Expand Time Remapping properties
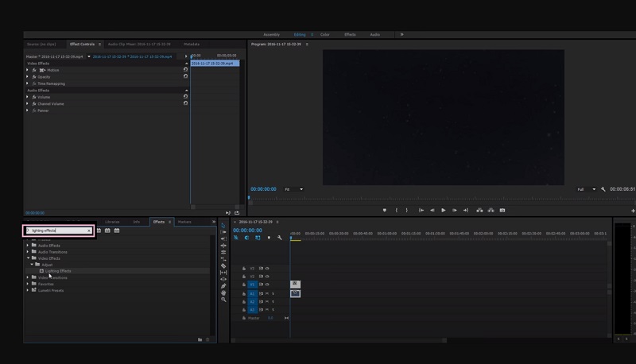Image resolution: width=636 pixels, height=364 pixels. coord(28,83)
